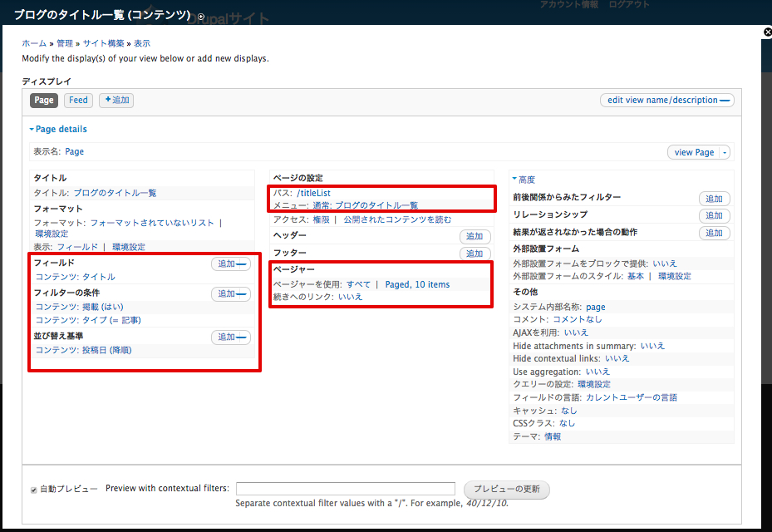Viewport: 772px width, 532px height.
Task: Click the Paged, 10 items pager link
Action: click(417, 284)
